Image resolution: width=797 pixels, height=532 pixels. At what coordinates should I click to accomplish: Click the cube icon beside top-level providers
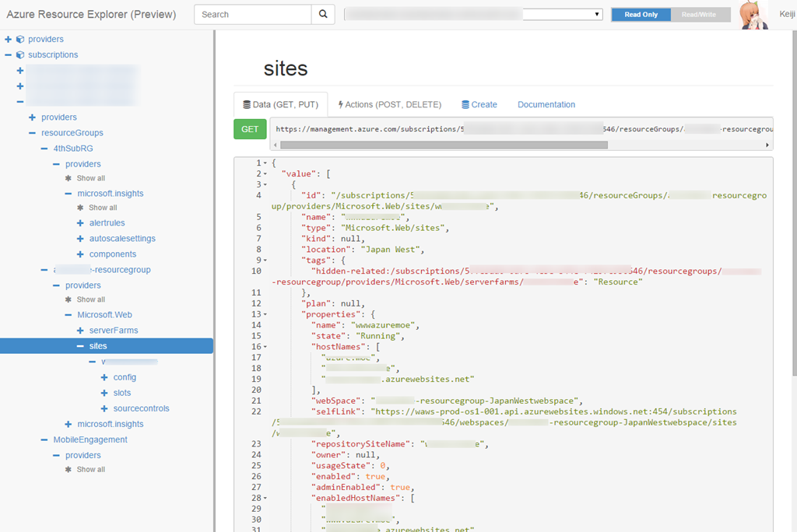(x=19, y=39)
